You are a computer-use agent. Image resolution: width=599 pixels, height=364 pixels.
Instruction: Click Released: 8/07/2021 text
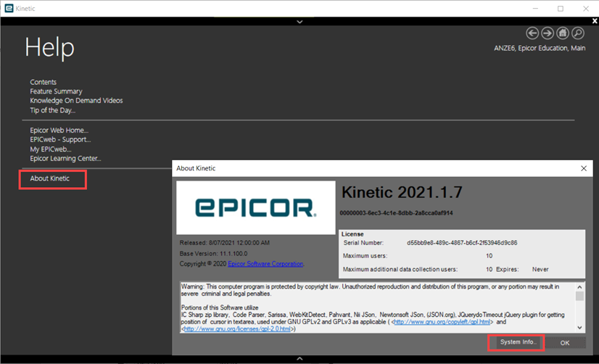click(225, 243)
